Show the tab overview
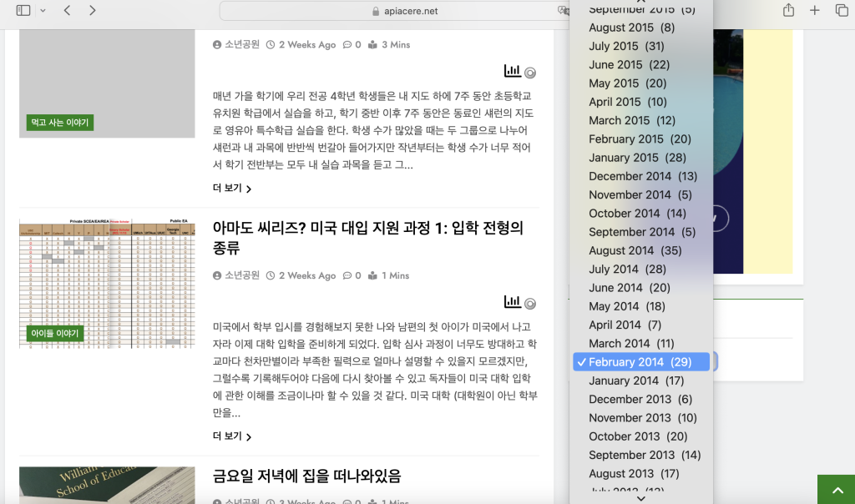 841,10
